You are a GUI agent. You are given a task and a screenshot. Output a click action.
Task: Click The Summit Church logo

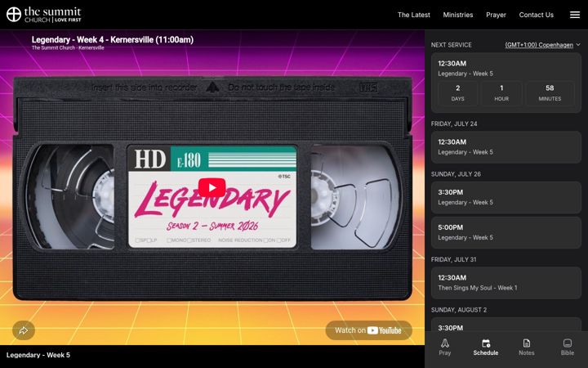pyautogui.click(x=44, y=15)
